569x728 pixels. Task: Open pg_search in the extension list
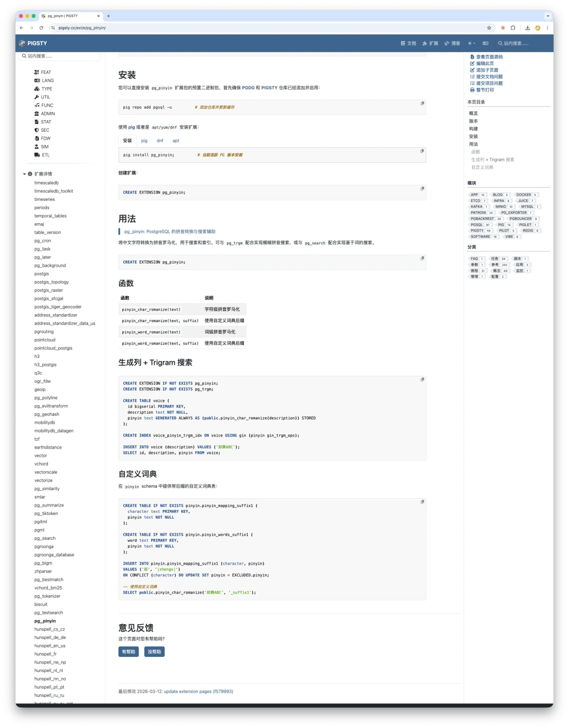(45, 538)
